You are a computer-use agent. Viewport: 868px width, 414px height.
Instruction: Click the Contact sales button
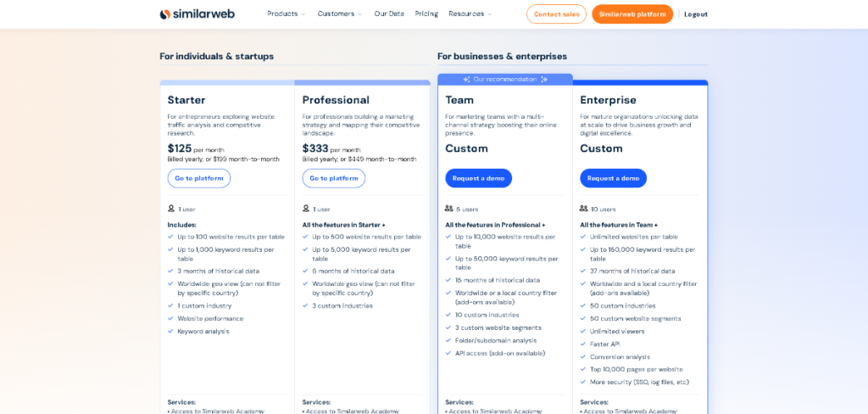556,14
